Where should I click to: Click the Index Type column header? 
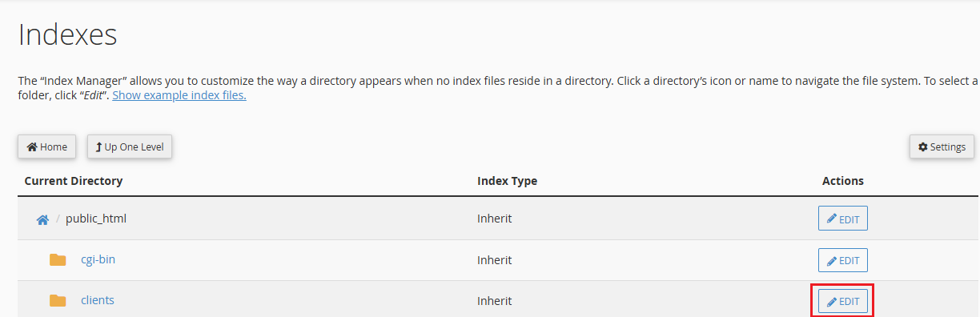(x=507, y=181)
